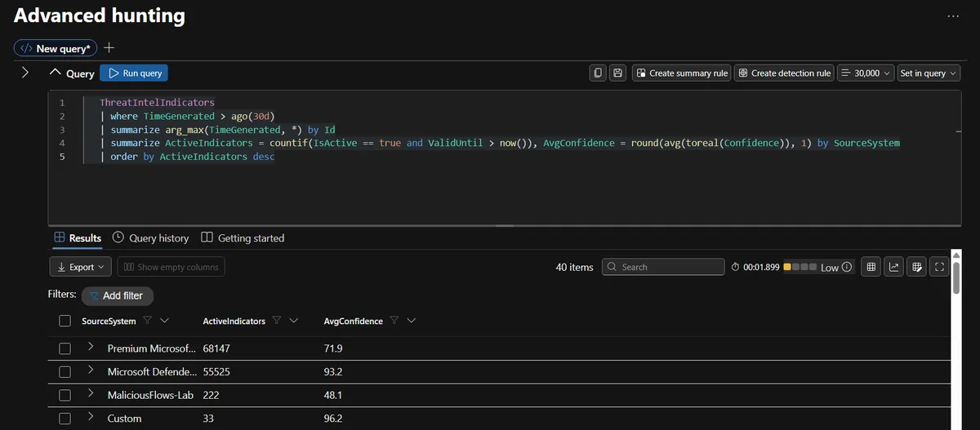Image resolution: width=980 pixels, height=430 pixels.
Task: Add a new query tab with plus icon
Action: click(x=109, y=48)
